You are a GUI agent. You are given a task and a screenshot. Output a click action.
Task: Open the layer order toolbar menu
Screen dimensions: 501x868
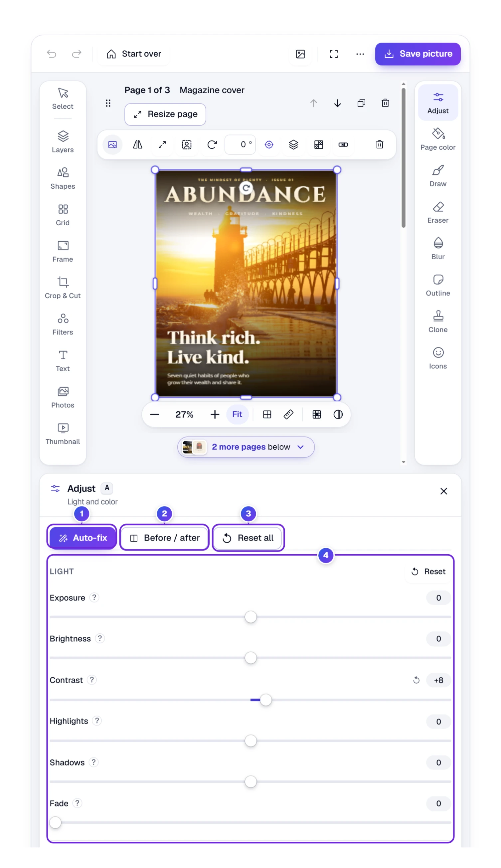click(293, 144)
